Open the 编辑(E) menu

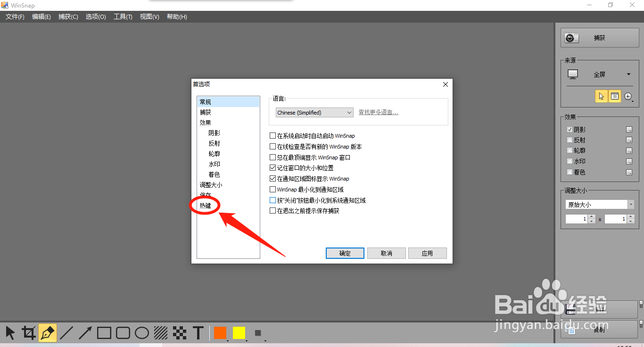[41, 17]
